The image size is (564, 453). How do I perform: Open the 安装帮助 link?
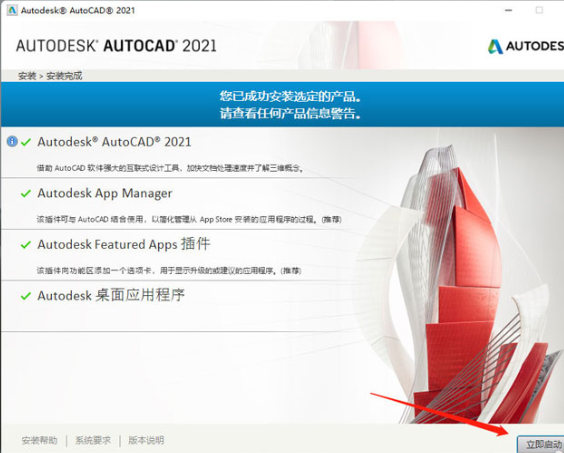(40, 440)
